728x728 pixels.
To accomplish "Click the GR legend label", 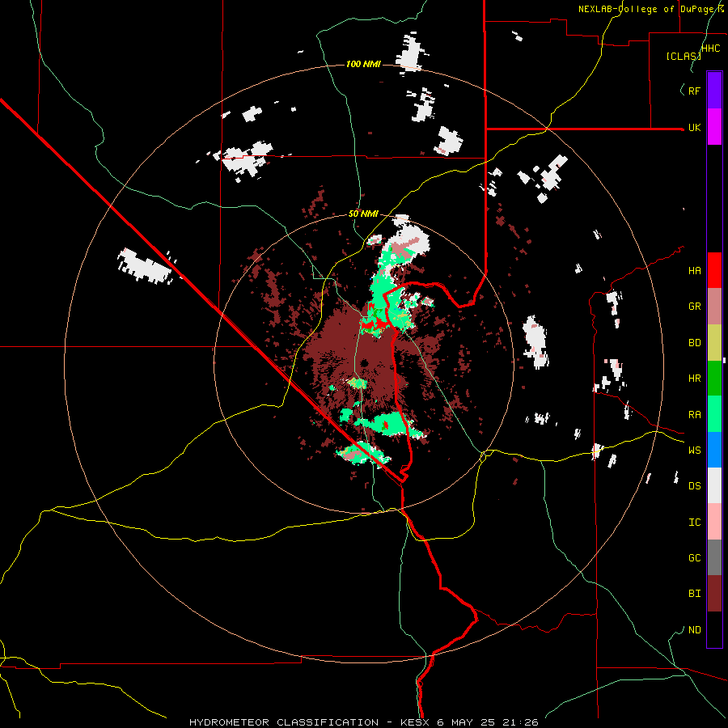I will tap(695, 307).
